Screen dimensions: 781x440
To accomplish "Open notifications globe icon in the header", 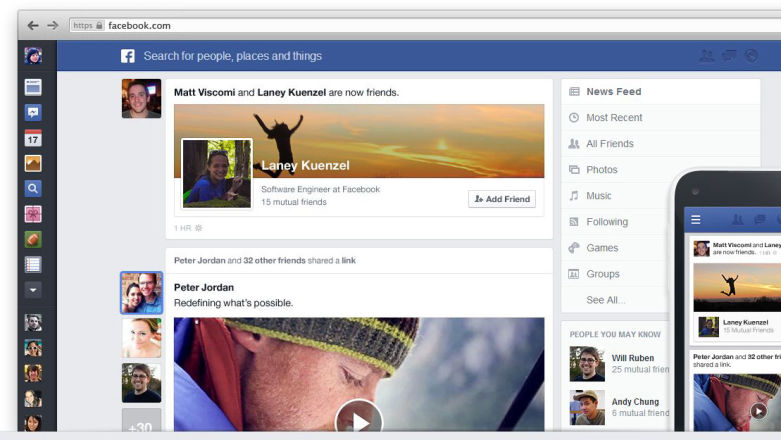I will click(752, 55).
